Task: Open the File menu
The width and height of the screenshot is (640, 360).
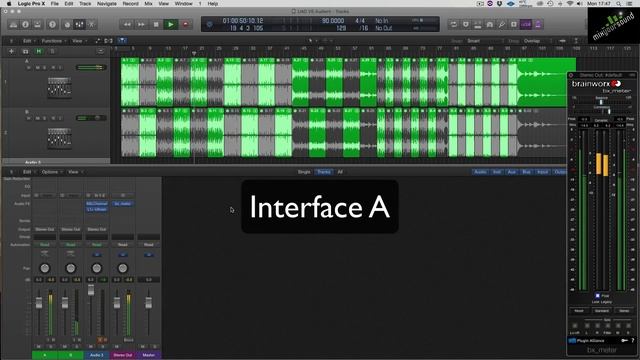Action: tap(54, 4)
